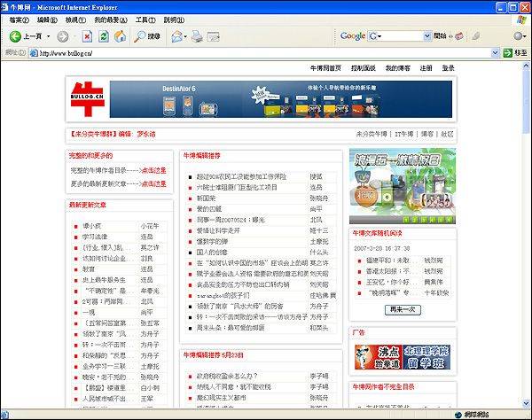This screenshot has height=420, width=532.
Task: Click the DestinAtor 6 banner advertisement
Action: (x=281, y=99)
